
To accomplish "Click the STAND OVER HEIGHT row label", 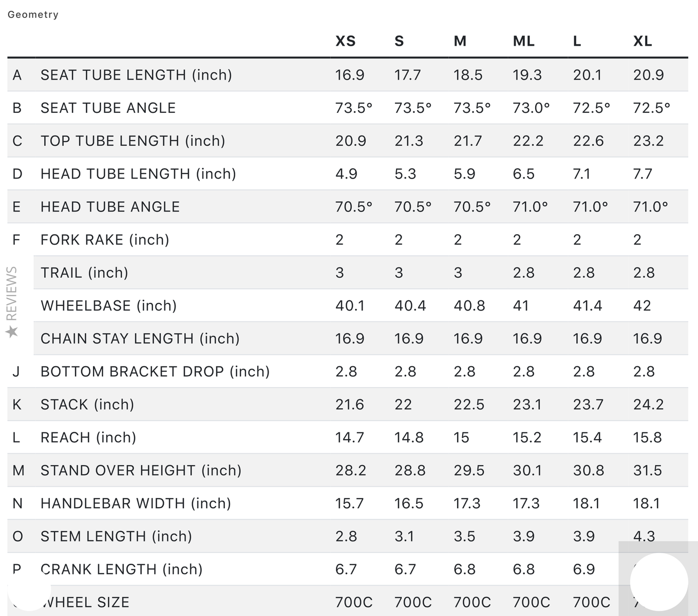I will click(141, 471).
